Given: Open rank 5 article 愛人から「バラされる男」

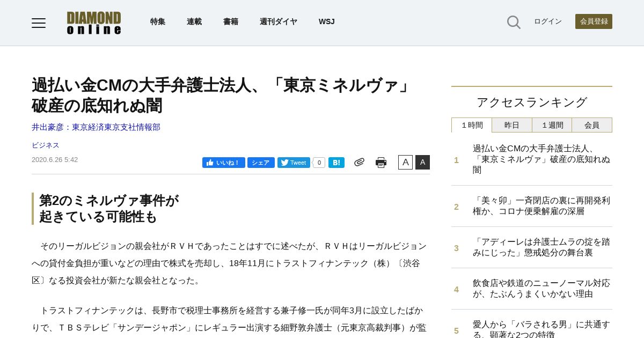Looking at the screenshot, I should 541,329.
